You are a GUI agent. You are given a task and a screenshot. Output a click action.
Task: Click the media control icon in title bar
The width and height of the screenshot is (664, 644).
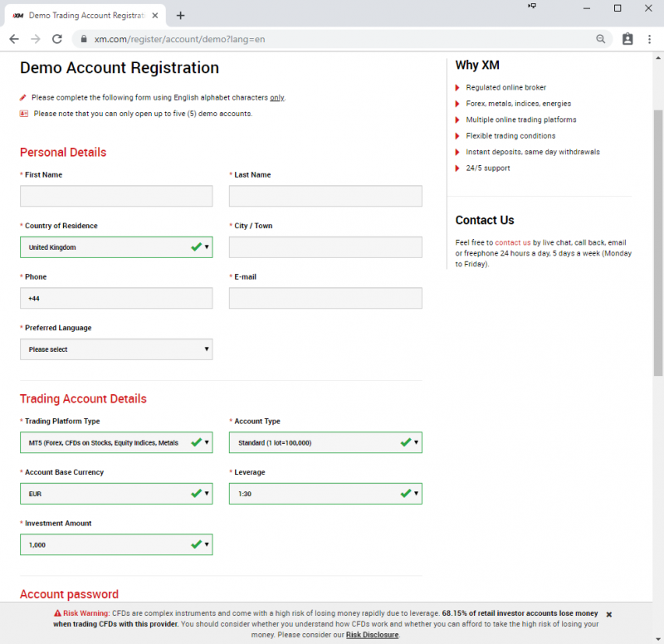[x=532, y=6]
